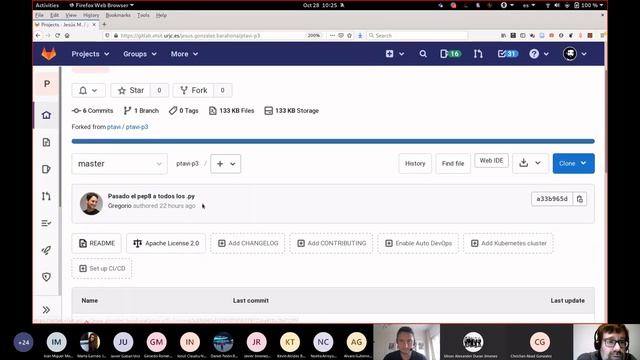Open Merge Requests icon in sidebar

click(46, 196)
